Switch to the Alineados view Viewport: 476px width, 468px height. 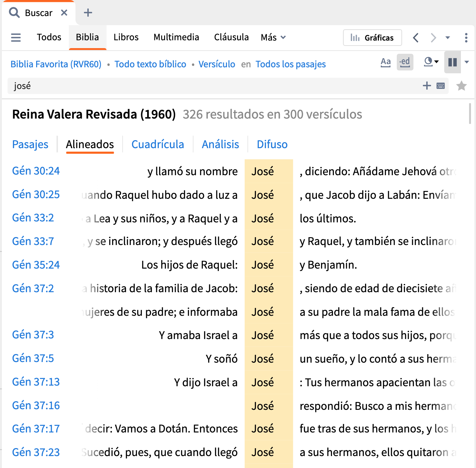point(90,144)
